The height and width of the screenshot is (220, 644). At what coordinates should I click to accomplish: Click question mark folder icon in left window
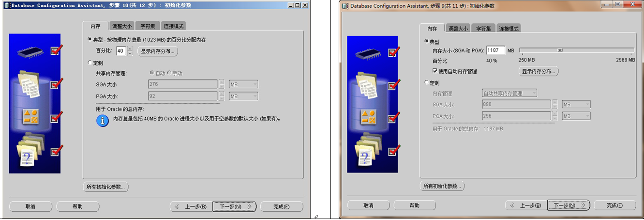(31, 151)
